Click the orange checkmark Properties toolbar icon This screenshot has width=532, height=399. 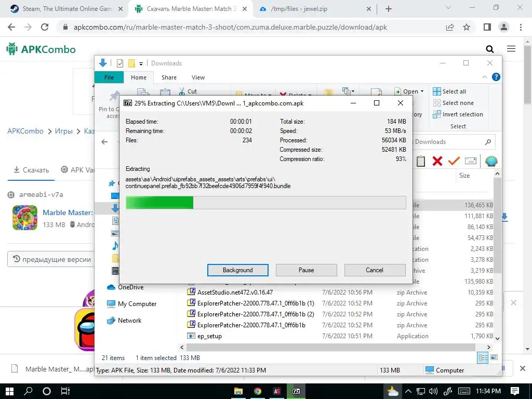point(454,161)
